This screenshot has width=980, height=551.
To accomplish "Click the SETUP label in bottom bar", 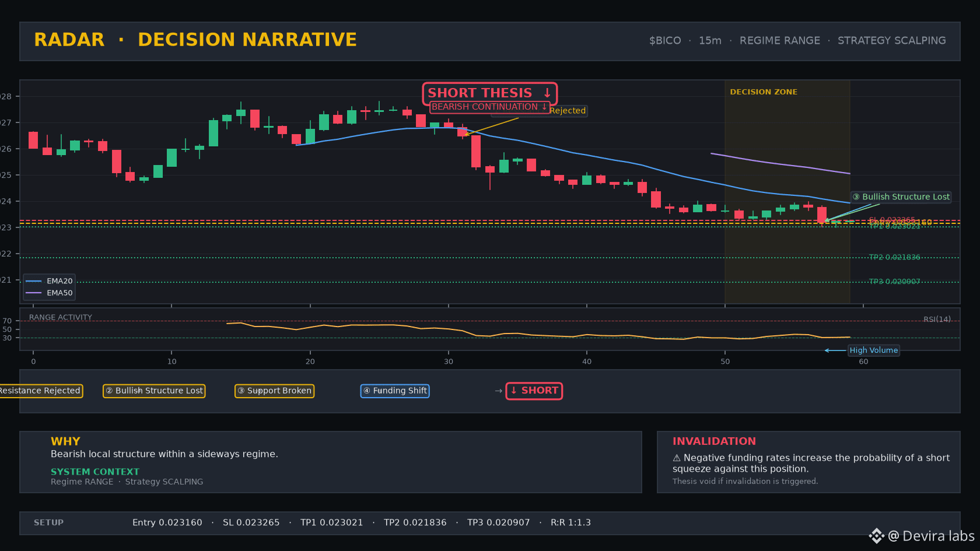I will (48, 522).
